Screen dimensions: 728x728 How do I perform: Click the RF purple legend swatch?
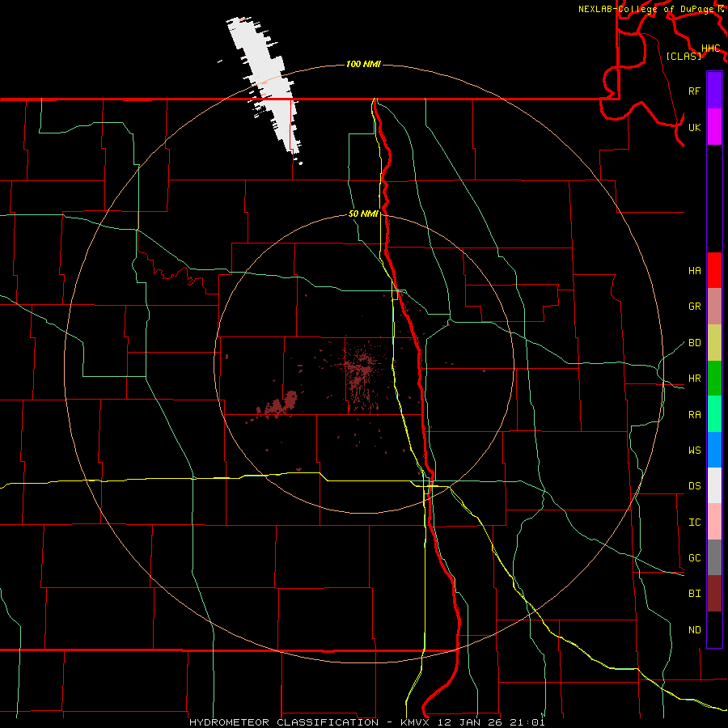click(x=714, y=91)
